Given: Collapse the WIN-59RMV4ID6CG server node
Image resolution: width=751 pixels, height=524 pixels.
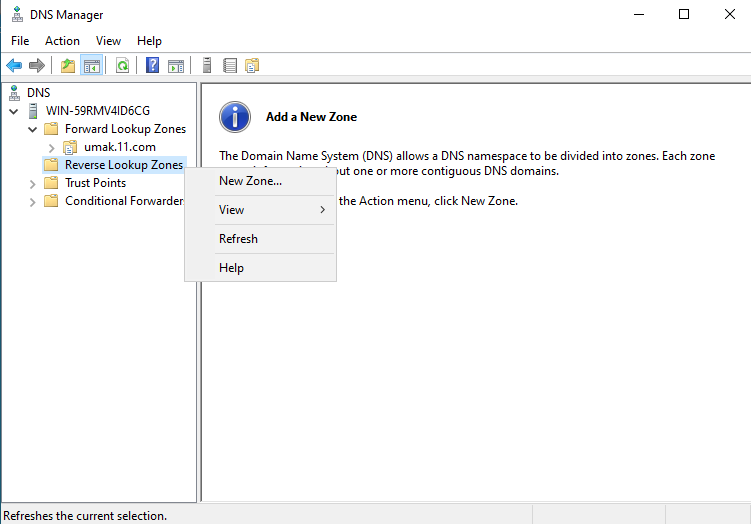Looking at the screenshot, I should click(x=13, y=112).
